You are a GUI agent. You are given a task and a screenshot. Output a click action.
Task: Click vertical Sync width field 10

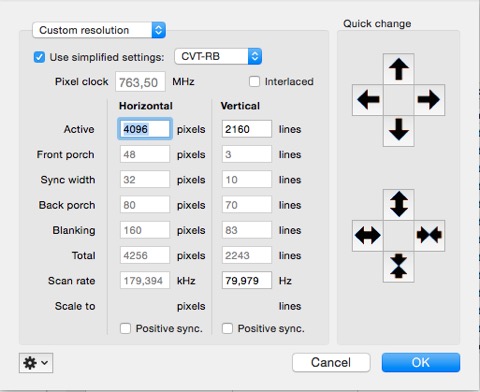[x=247, y=180]
